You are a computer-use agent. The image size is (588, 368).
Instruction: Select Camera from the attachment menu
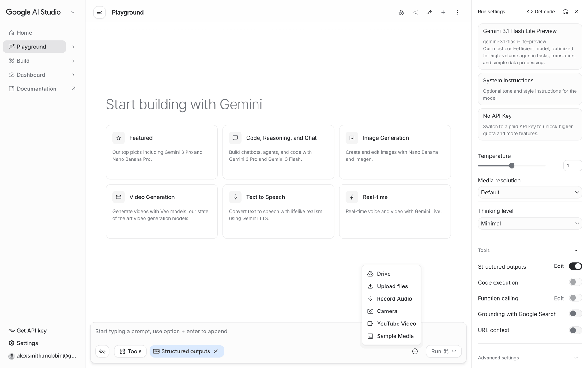pyautogui.click(x=391, y=311)
